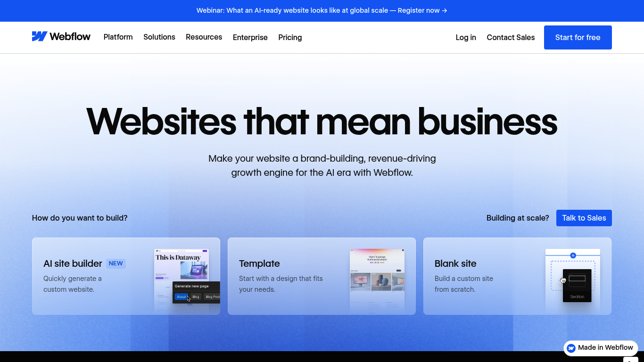This screenshot has height=362, width=644.
Task: Expand the Resources dropdown
Action: click(204, 37)
